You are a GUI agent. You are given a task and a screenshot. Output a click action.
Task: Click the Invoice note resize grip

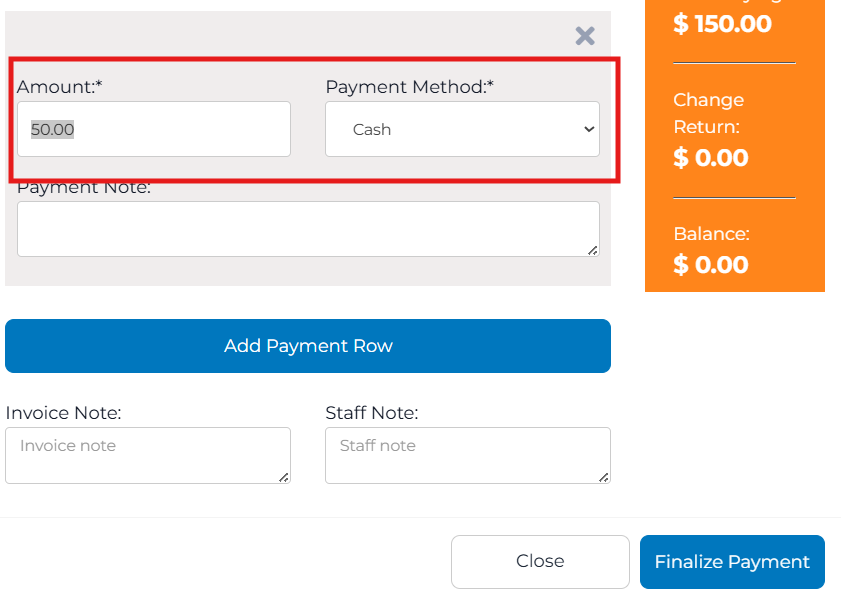click(x=284, y=478)
